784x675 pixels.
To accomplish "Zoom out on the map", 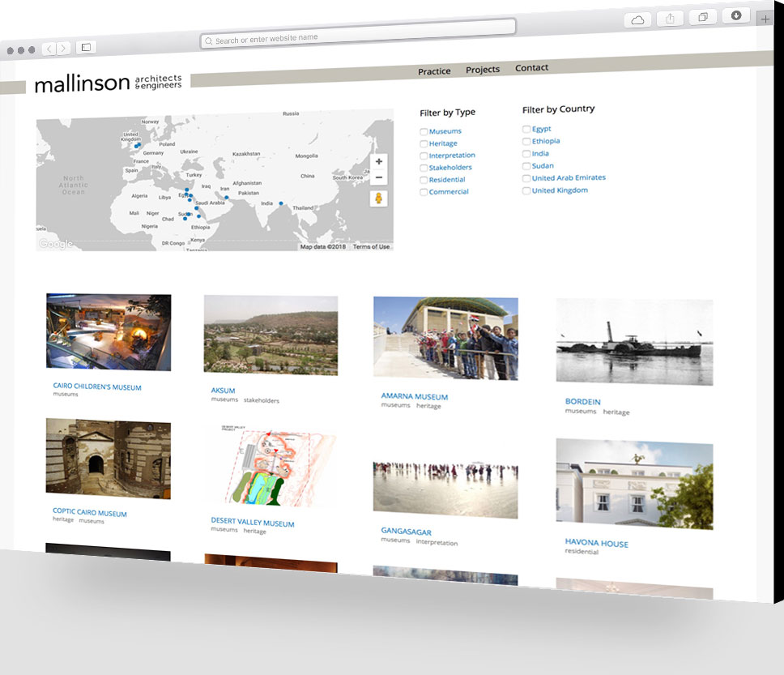I will coord(379,177).
